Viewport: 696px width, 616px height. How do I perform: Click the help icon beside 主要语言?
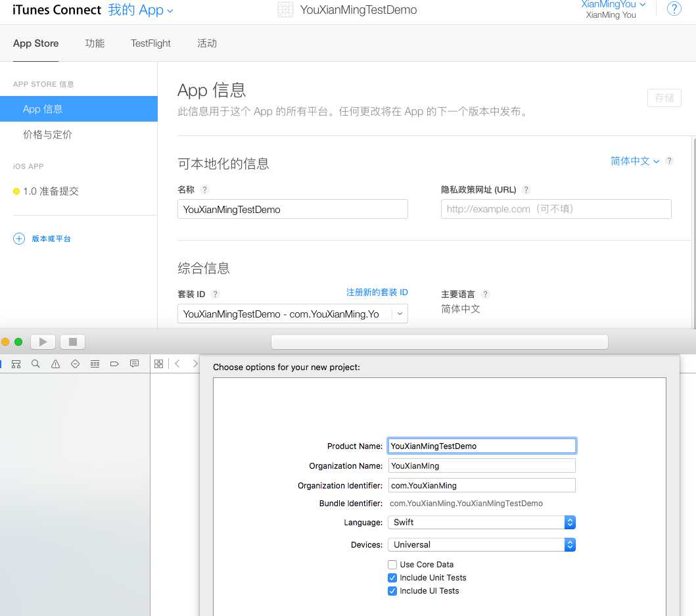pyautogui.click(x=485, y=294)
